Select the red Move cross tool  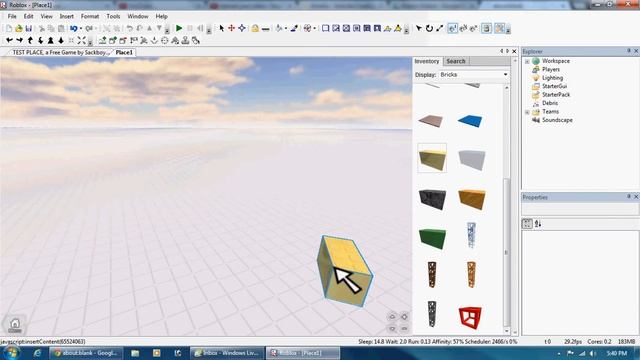coord(231,28)
